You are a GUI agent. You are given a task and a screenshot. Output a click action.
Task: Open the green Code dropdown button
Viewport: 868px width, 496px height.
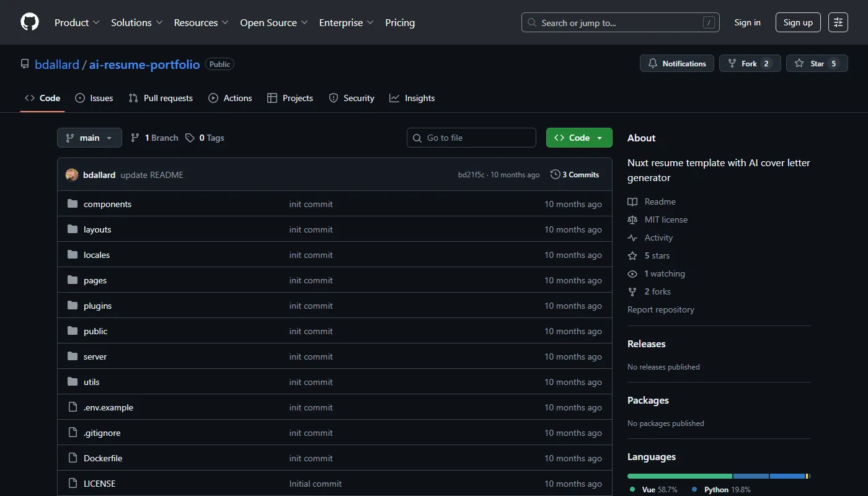click(579, 138)
